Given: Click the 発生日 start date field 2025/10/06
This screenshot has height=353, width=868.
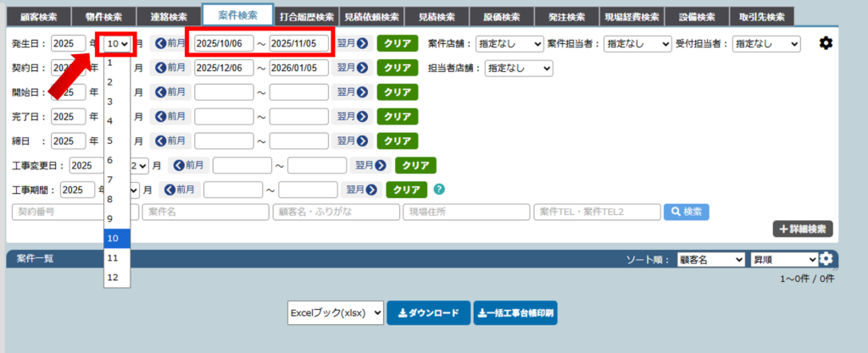Looking at the screenshot, I should coord(224,43).
